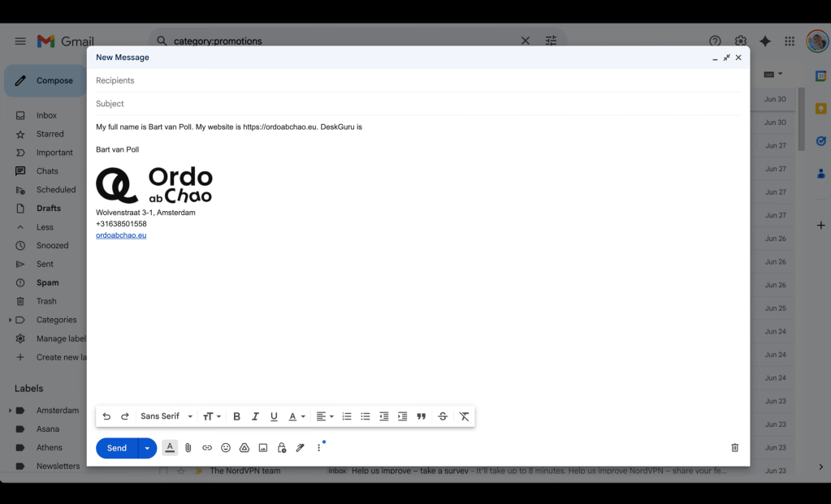
Task: Open the emoji picker
Action: (x=226, y=448)
